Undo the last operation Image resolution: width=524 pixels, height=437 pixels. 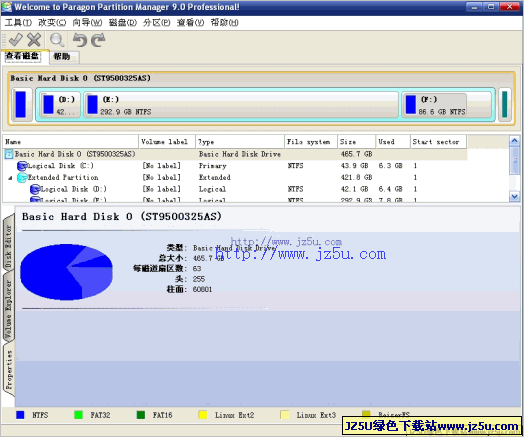click(x=80, y=40)
